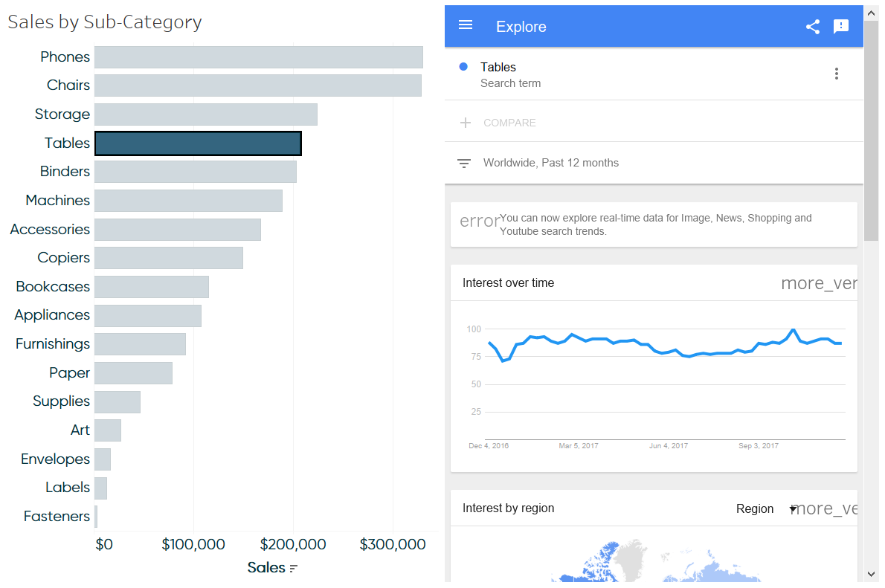Select the Copiers bar
885x588 pixels.
(169, 258)
